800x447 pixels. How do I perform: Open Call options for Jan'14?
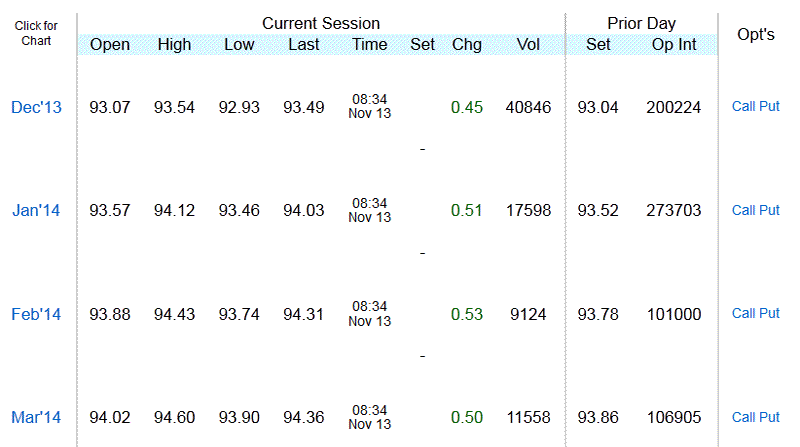pyautogui.click(x=744, y=211)
